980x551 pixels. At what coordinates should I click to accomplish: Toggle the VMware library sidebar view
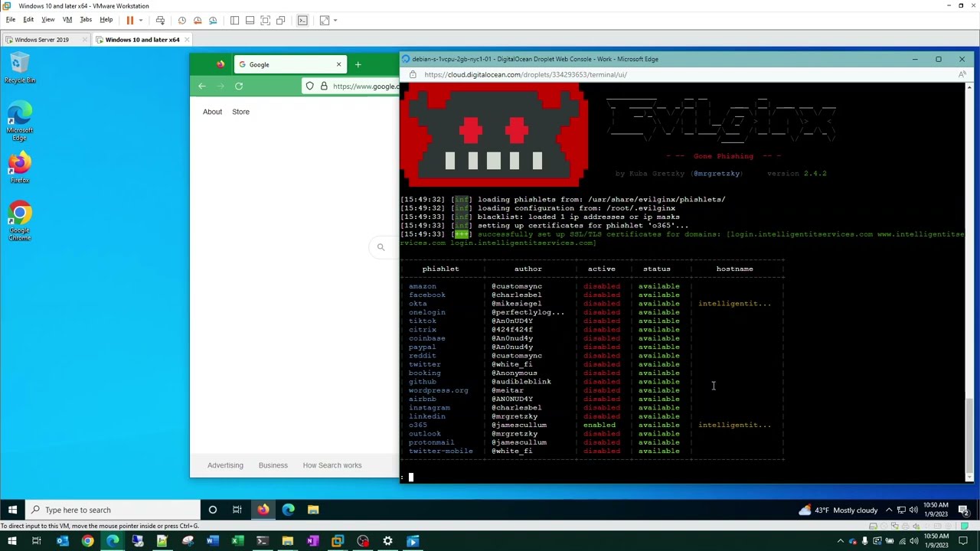click(234, 20)
